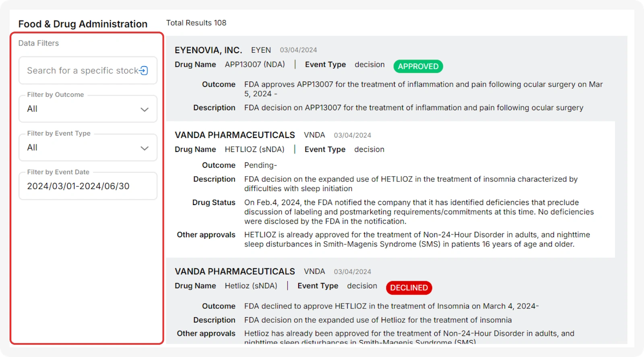
Task: Click the red DECLINED badge
Action: point(409,288)
